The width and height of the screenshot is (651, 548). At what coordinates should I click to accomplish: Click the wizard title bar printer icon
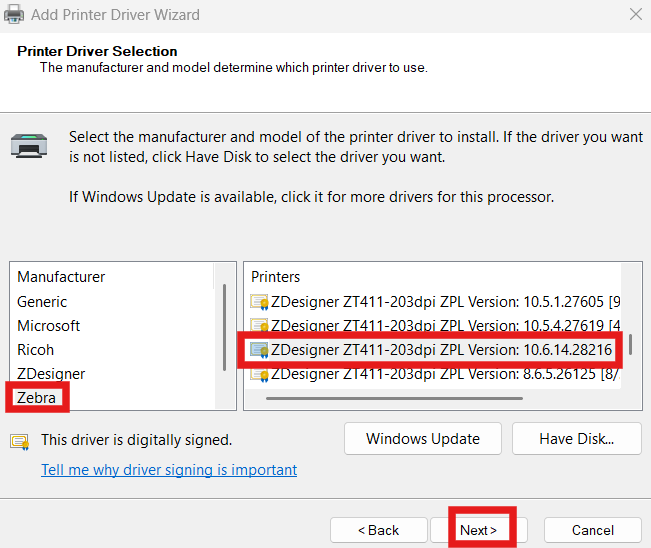[14, 15]
